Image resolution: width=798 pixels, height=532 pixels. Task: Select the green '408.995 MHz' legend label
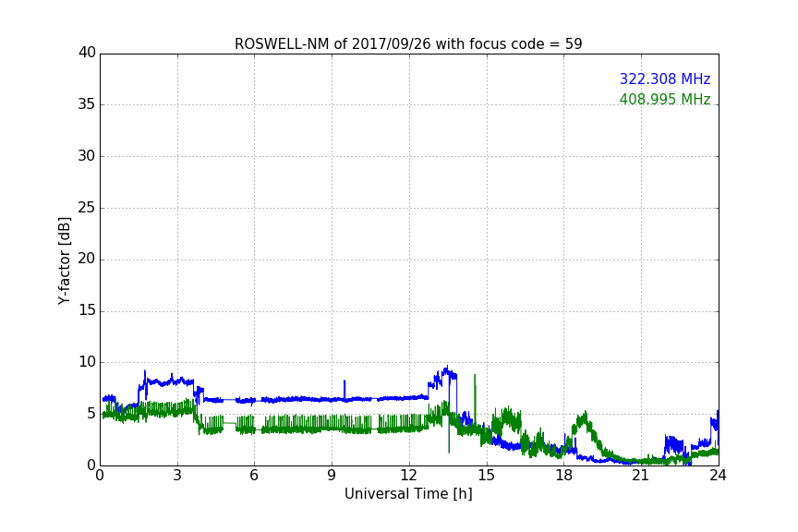[x=665, y=99]
